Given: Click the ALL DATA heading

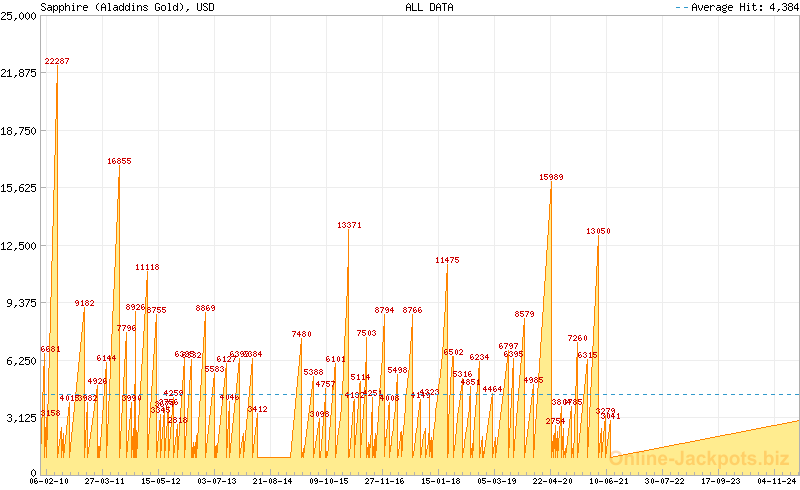Looking at the screenshot, I should pyautogui.click(x=429, y=7).
